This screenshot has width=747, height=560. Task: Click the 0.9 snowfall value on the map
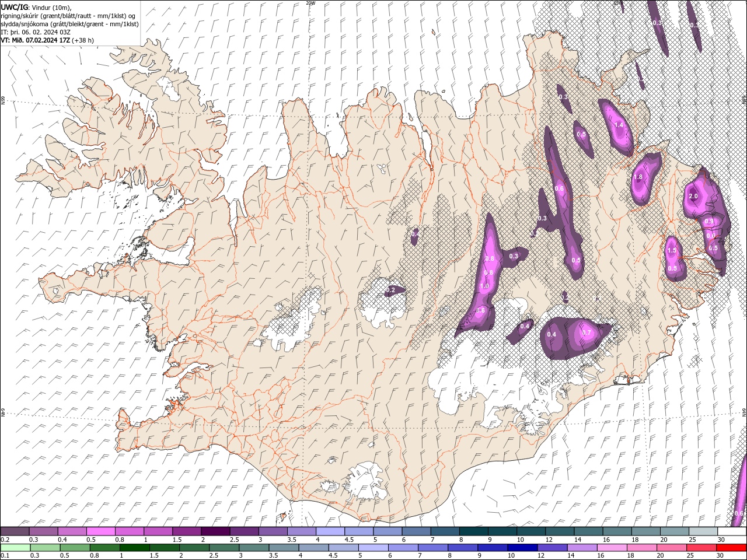pyautogui.click(x=709, y=222)
